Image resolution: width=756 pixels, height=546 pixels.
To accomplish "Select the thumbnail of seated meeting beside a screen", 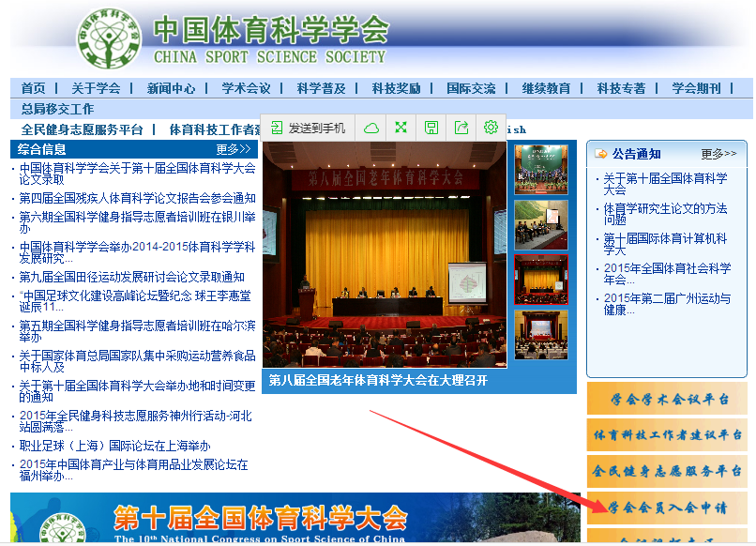I will click(x=541, y=225).
